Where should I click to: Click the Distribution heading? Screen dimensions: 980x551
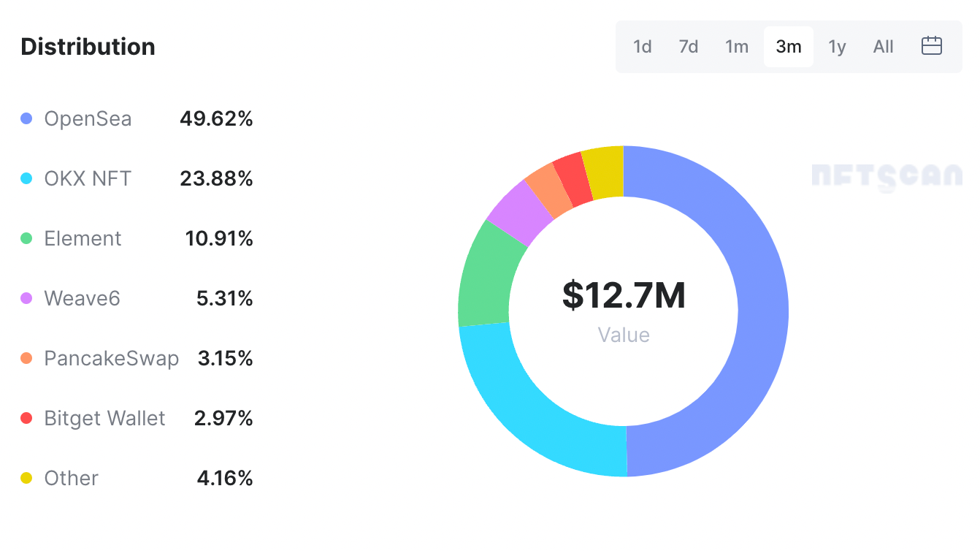pos(88,47)
